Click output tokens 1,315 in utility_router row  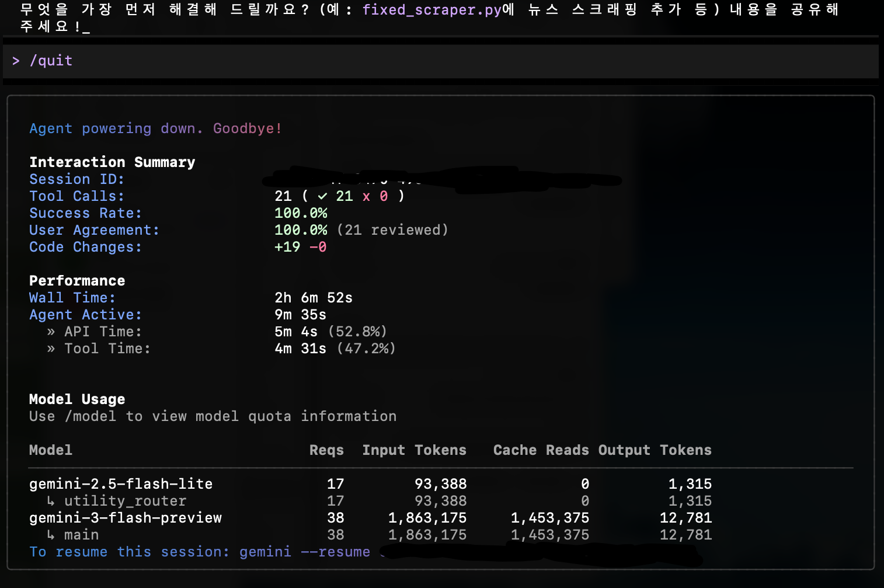690,501
